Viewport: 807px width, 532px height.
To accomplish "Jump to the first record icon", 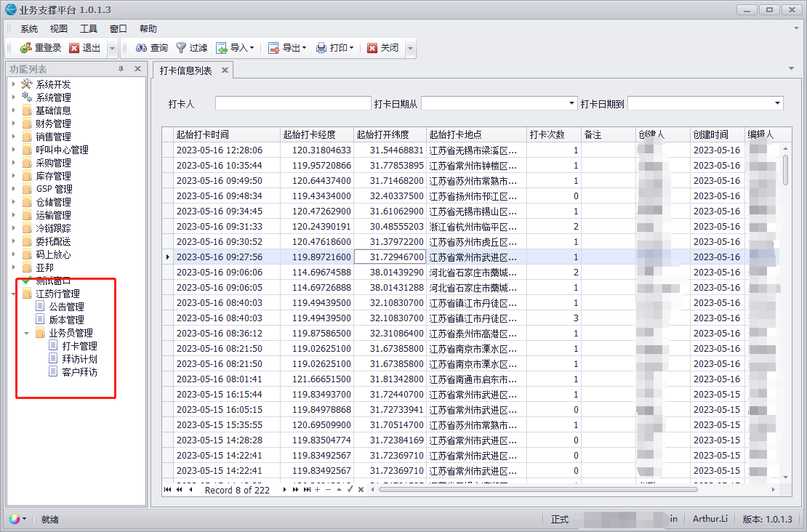I will [168, 489].
